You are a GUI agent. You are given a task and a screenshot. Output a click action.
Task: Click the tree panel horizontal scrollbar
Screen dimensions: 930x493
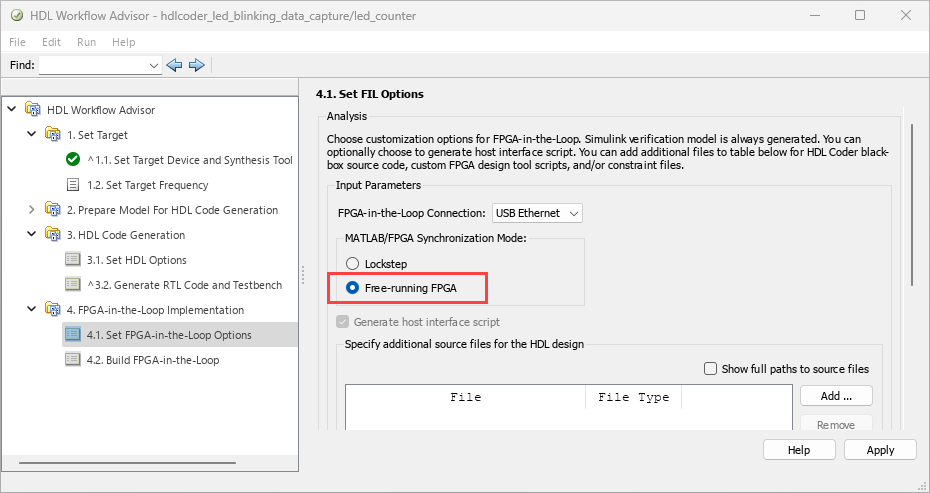[x=128, y=463]
